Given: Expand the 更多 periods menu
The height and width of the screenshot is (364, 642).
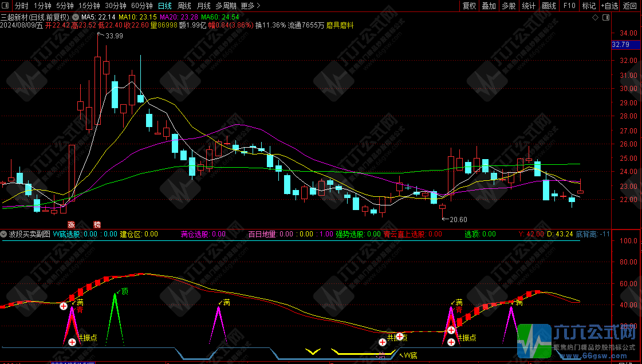Looking at the screenshot, I should tap(250, 6).
